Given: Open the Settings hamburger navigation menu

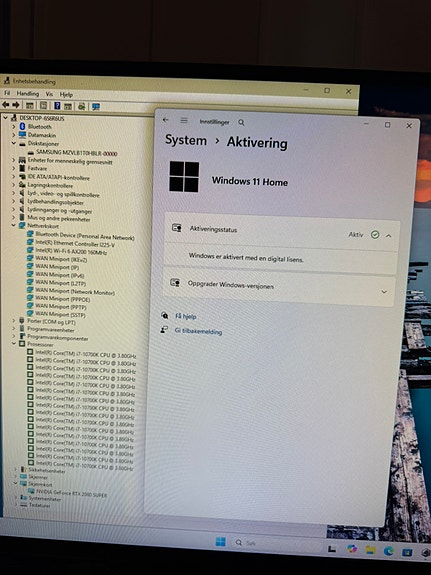Looking at the screenshot, I should (184, 120).
